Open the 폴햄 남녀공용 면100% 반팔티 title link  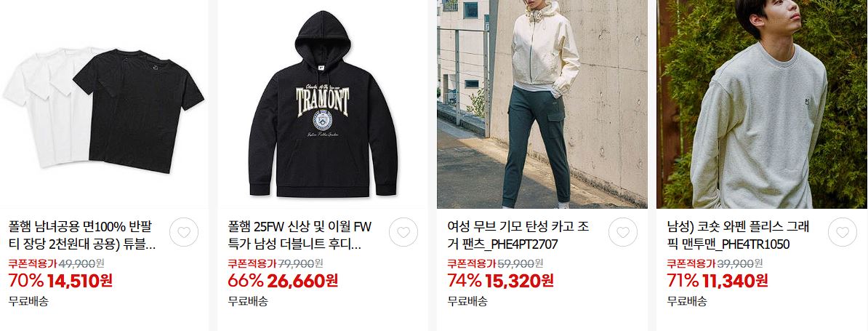[x=82, y=235]
